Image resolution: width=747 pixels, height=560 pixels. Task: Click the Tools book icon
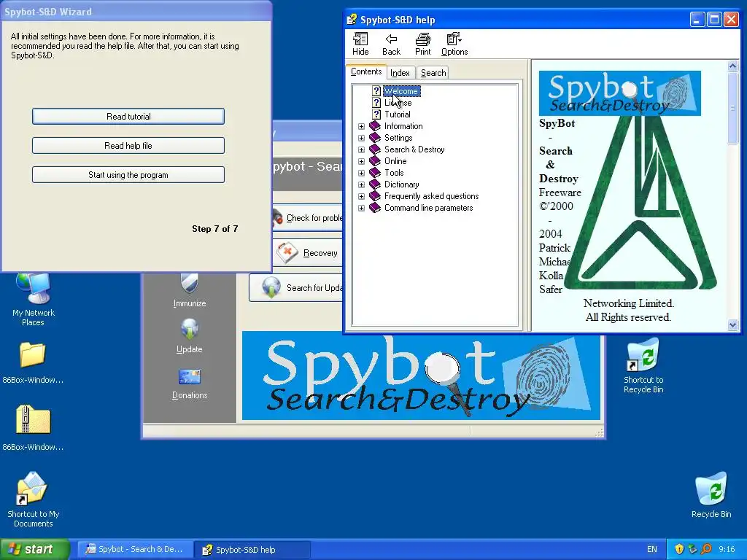(x=376, y=173)
